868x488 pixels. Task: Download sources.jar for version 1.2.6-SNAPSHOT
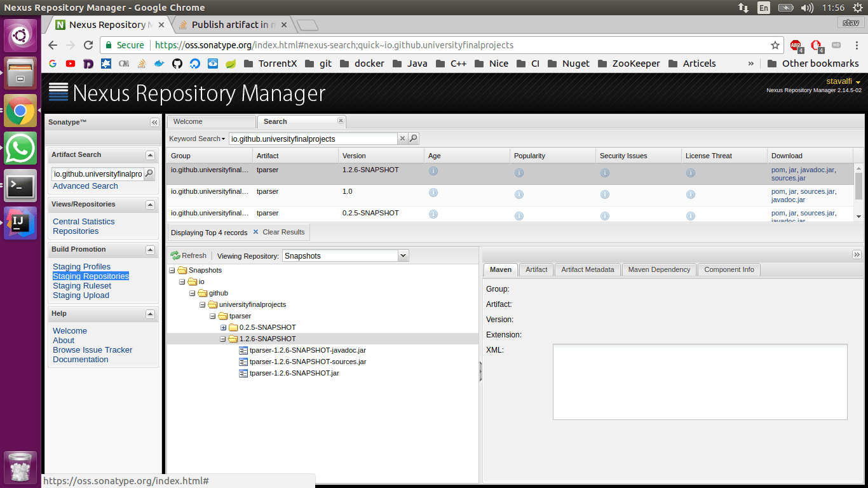(x=788, y=179)
